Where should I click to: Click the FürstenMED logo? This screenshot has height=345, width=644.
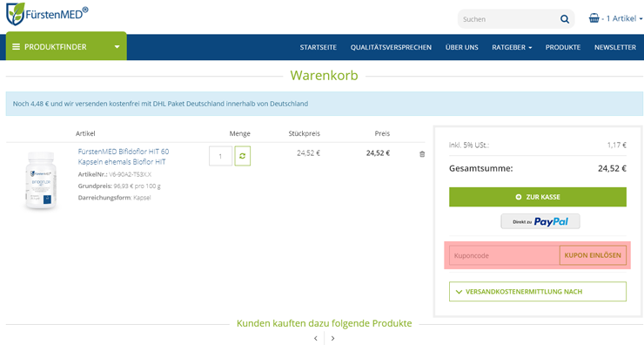pos(47,15)
